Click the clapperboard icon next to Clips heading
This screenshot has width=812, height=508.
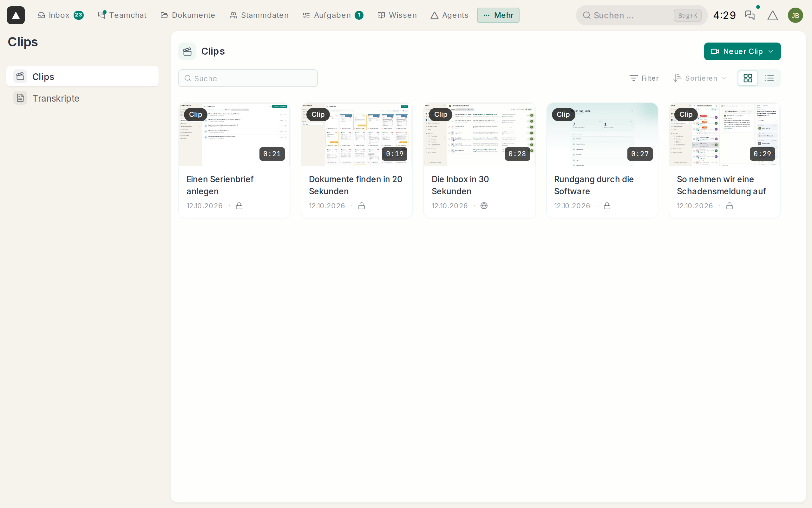187,51
